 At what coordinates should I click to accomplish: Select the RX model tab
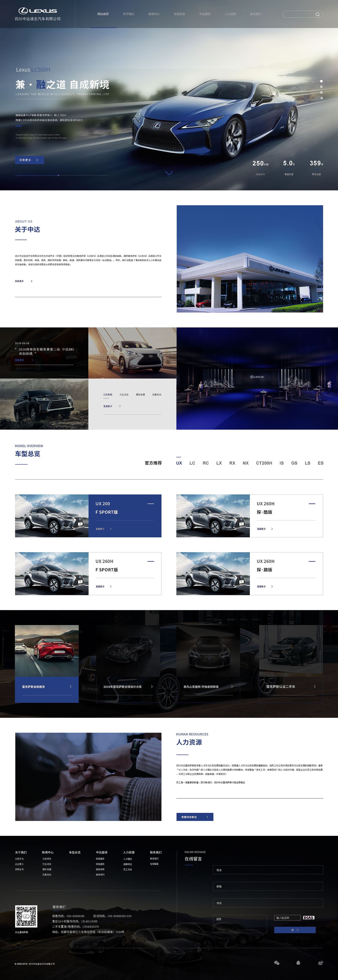(232, 463)
